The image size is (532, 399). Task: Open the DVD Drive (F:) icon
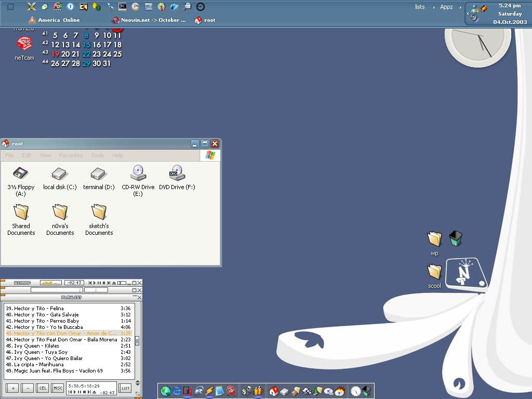tap(177, 174)
